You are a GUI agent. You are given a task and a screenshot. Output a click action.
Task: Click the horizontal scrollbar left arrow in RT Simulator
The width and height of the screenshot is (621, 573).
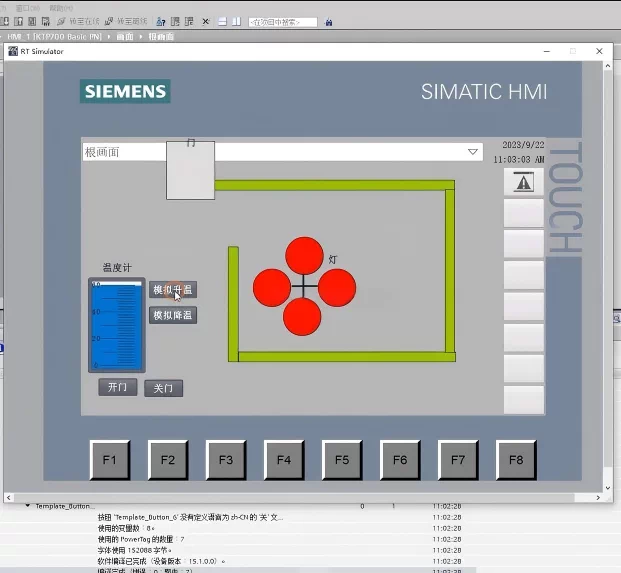coord(9,498)
